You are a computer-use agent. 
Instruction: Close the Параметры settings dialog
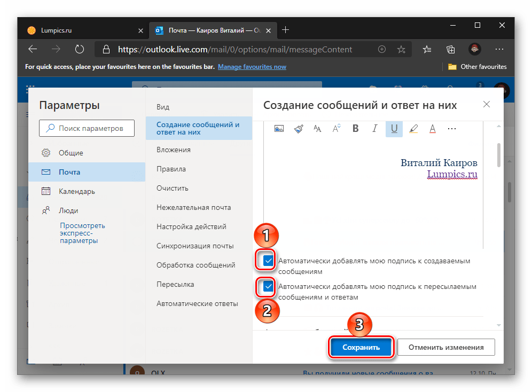click(486, 105)
